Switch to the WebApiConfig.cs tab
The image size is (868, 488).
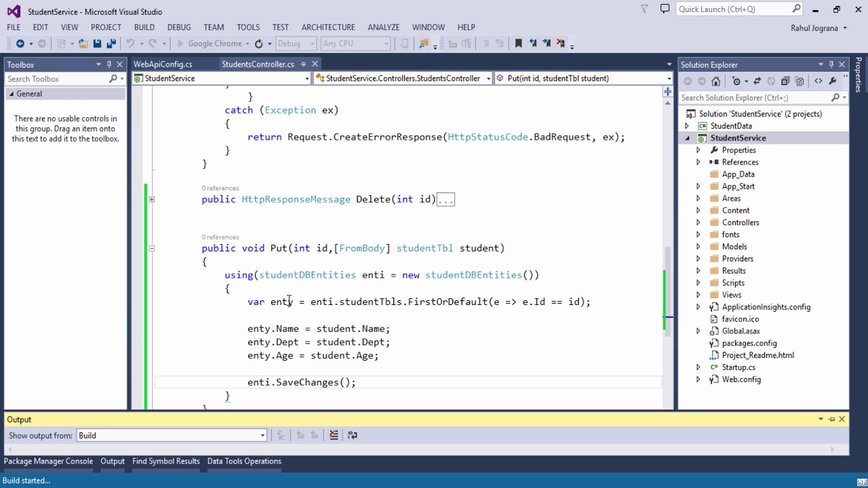tap(163, 64)
